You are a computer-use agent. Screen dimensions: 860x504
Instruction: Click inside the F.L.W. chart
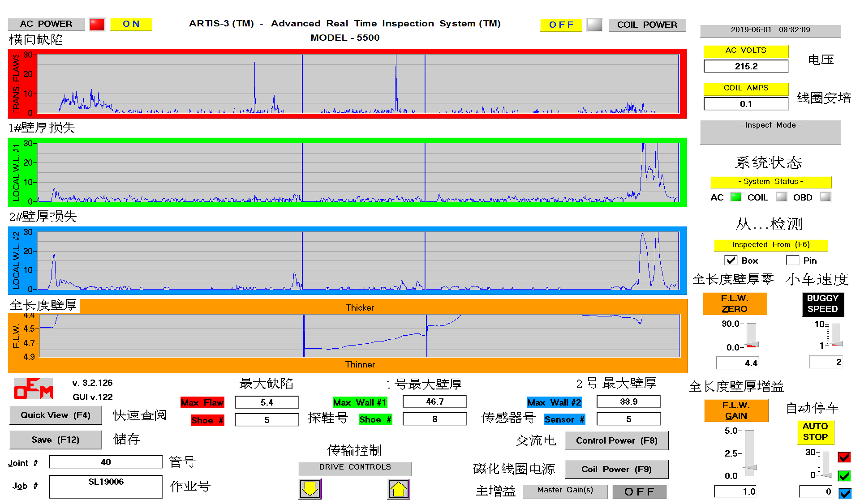tap(360, 336)
